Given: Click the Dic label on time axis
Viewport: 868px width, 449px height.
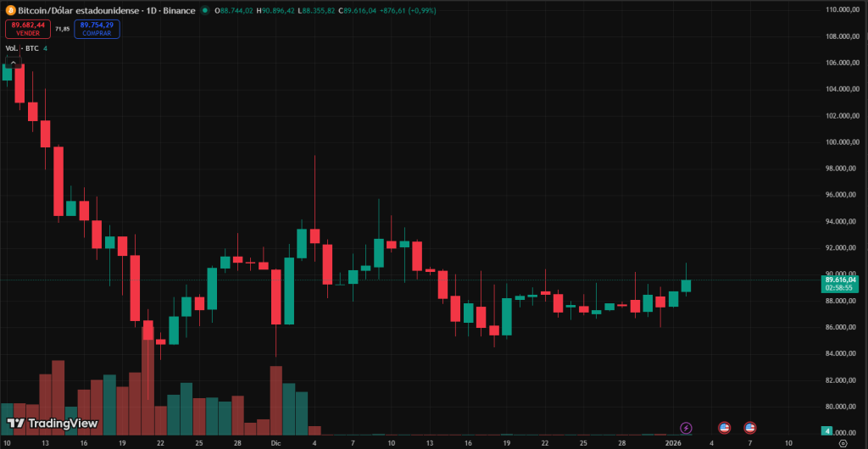Looking at the screenshot, I should click(x=275, y=443).
